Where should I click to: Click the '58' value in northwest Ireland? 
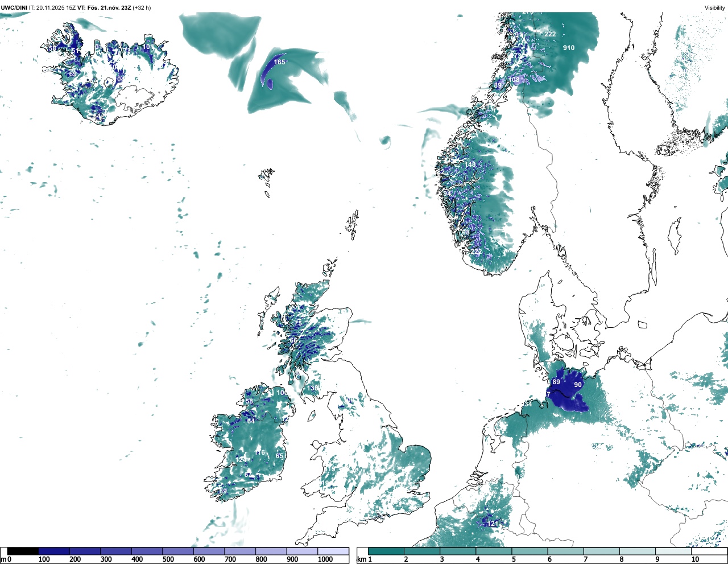pos(249,401)
